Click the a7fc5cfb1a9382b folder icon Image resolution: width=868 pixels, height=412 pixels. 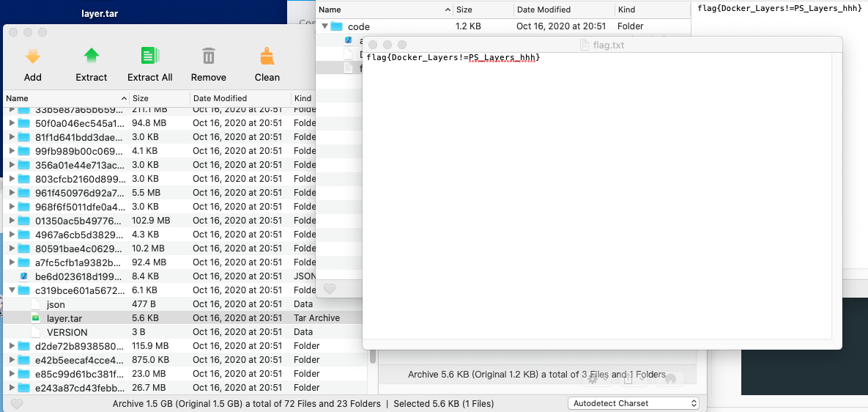tap(23, 262)
